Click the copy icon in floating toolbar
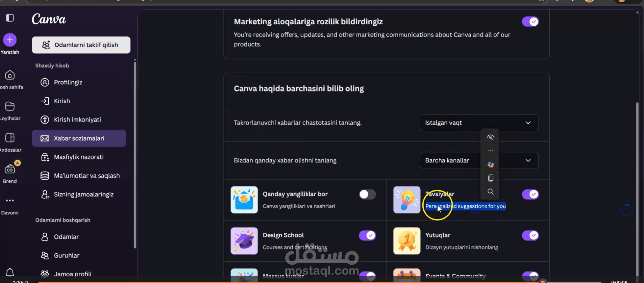 pos(491,178)
